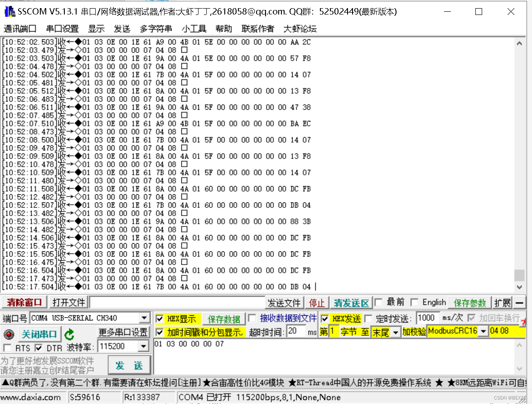Open the 末尾 position dropdown

pyautogui.click(x=396, y=332)
